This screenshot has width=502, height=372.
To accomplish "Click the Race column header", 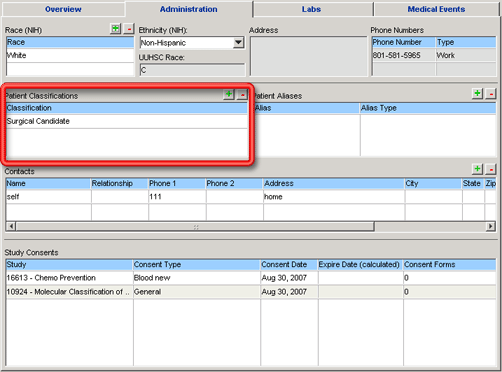I will (70, 42).
